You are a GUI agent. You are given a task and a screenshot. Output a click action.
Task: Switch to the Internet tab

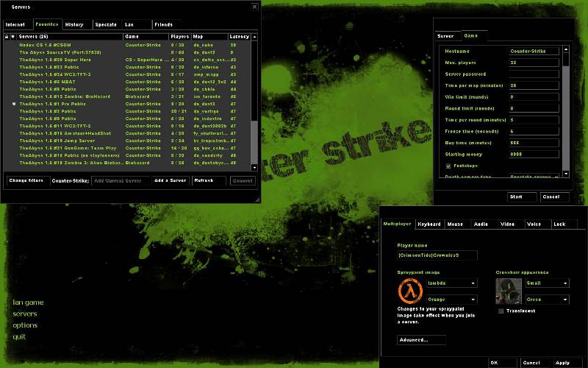pyautogui.click(x=18, y=25)
